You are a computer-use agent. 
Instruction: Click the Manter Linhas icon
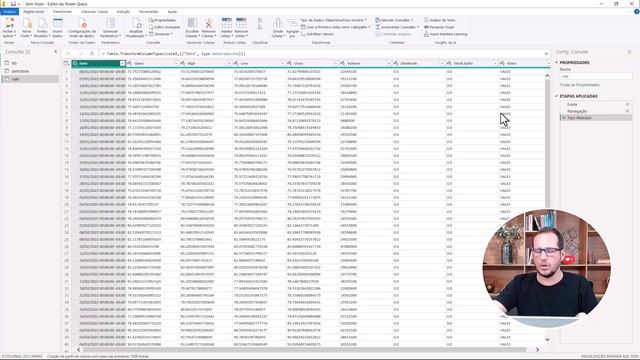pos(227,23)
